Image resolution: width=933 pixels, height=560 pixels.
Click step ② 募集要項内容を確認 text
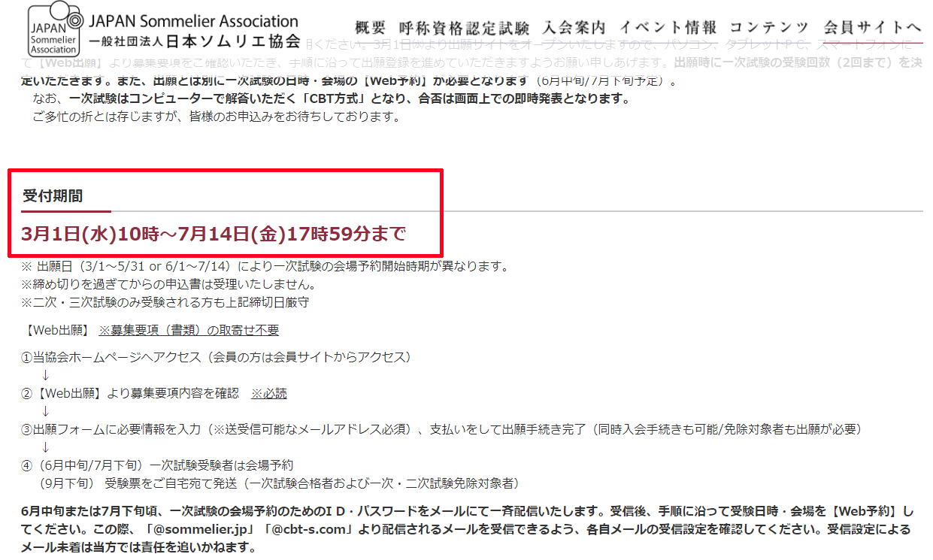(x=130, y=393)
